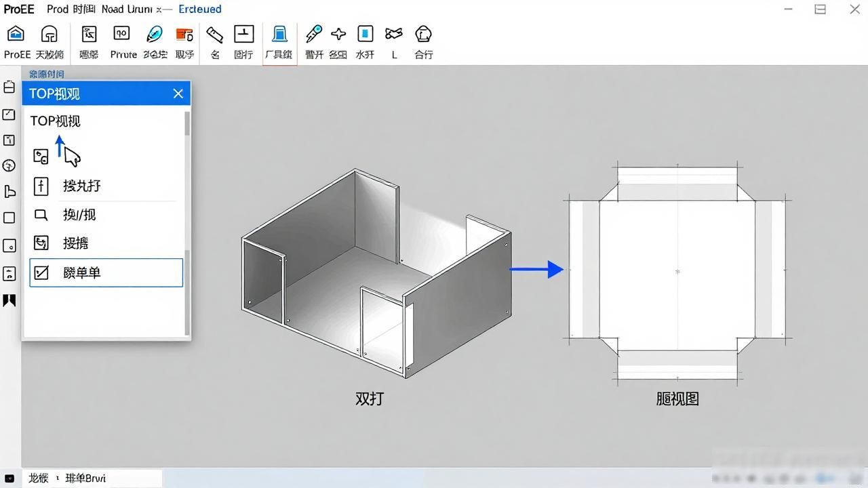Click the orange block tool icon
The image size is (868, 488).
(x=184, y=35)
